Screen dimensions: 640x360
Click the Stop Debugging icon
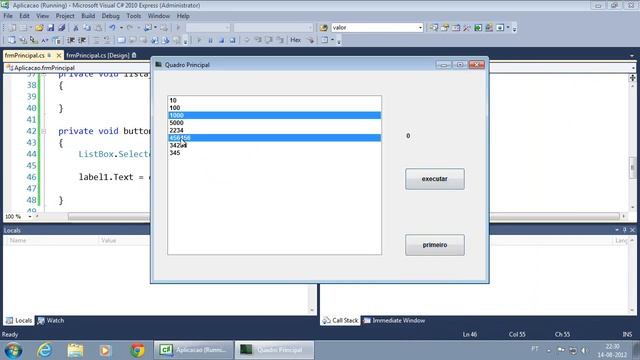(221, 40)
